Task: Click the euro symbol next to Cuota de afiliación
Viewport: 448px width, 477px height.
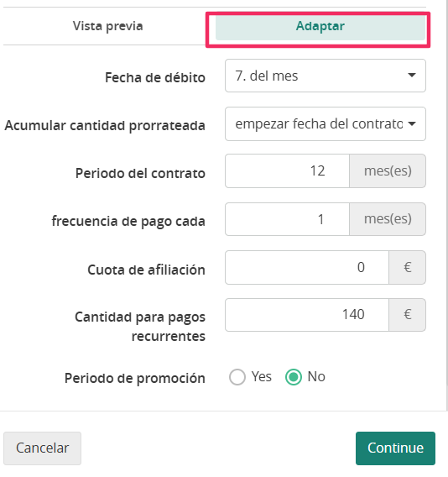Action: pos(407,268)
